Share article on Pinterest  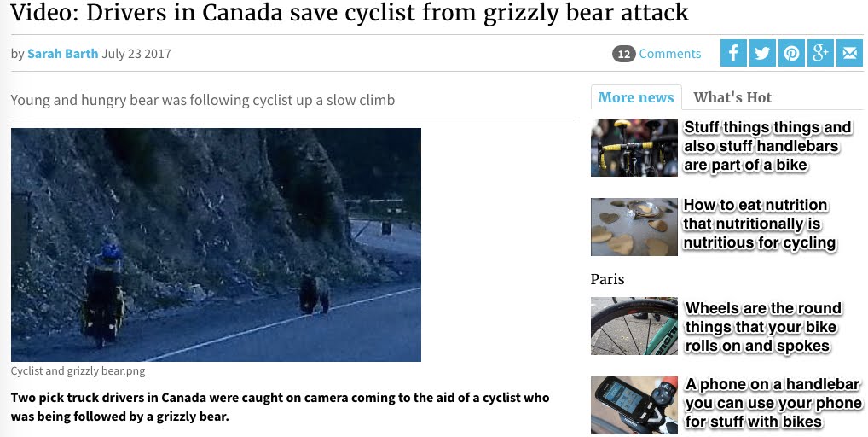coord(791,53)
